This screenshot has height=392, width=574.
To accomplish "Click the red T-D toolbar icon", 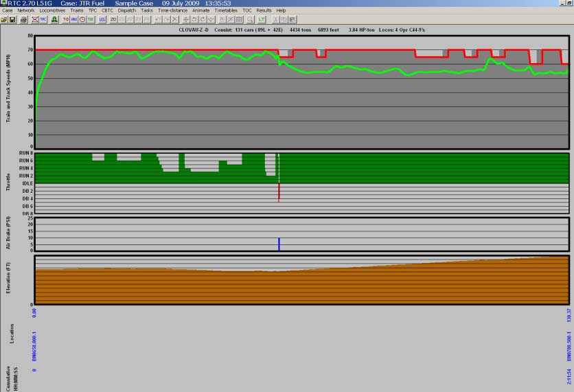I will click(66, 20).
